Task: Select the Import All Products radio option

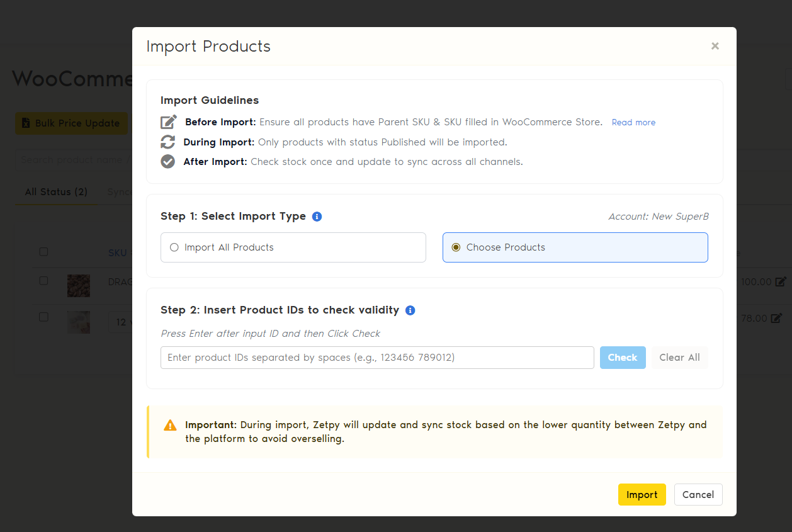Action: click(174, 247)
